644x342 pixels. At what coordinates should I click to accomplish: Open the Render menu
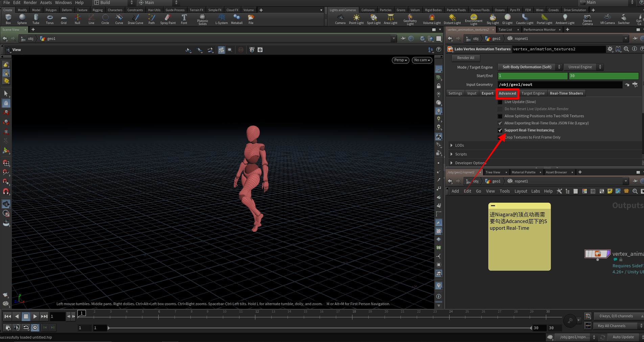30,3
